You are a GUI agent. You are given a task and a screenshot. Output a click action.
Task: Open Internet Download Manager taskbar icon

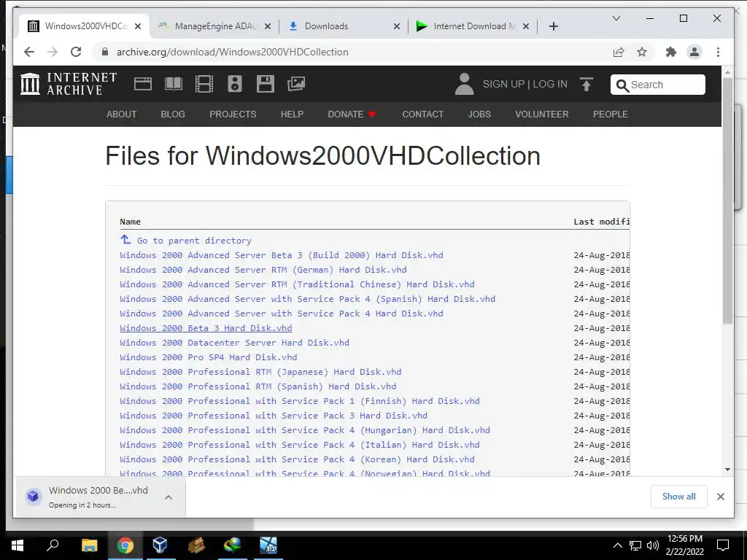tap(233, 545)
